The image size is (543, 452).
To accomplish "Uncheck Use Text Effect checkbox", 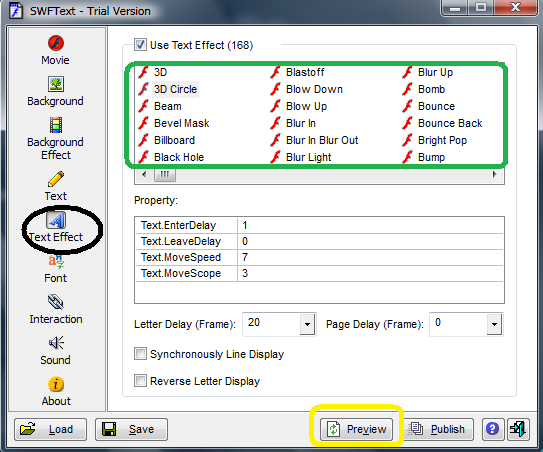I will (x=140, y=45).
